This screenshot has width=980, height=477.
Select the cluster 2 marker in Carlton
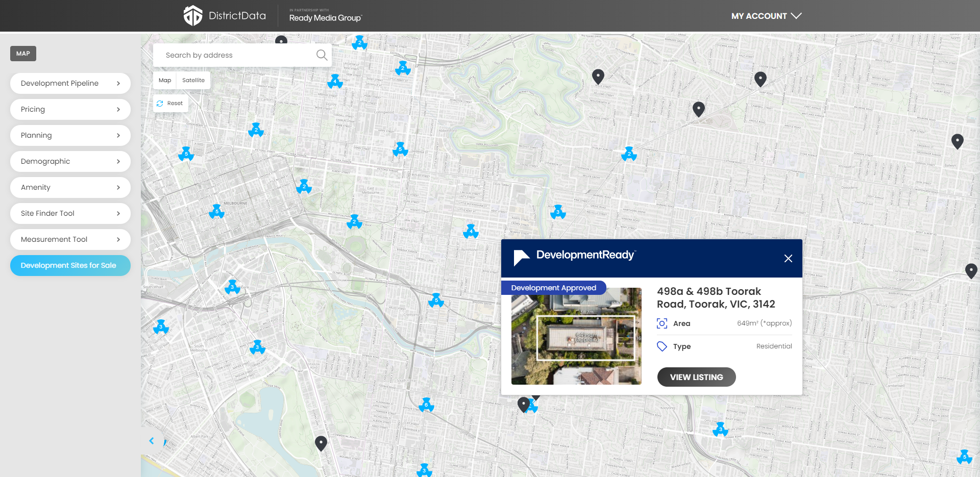click(x=256, y=130)
